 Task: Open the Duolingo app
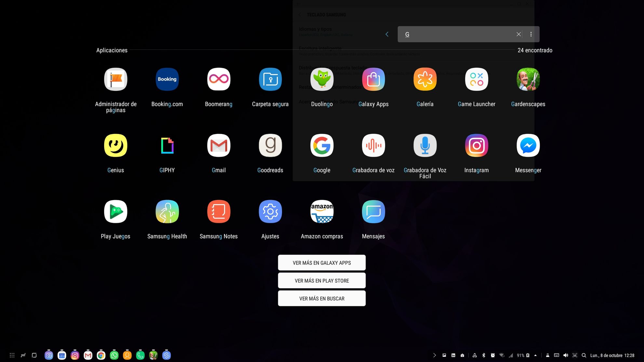pyautogui.click(x=322, y=79)
